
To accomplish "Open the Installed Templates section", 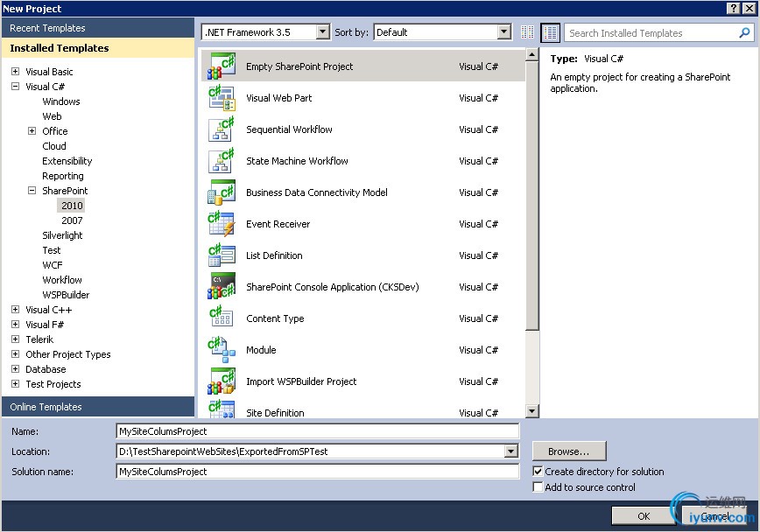I will pyautogui.click(x=98, y=48).
